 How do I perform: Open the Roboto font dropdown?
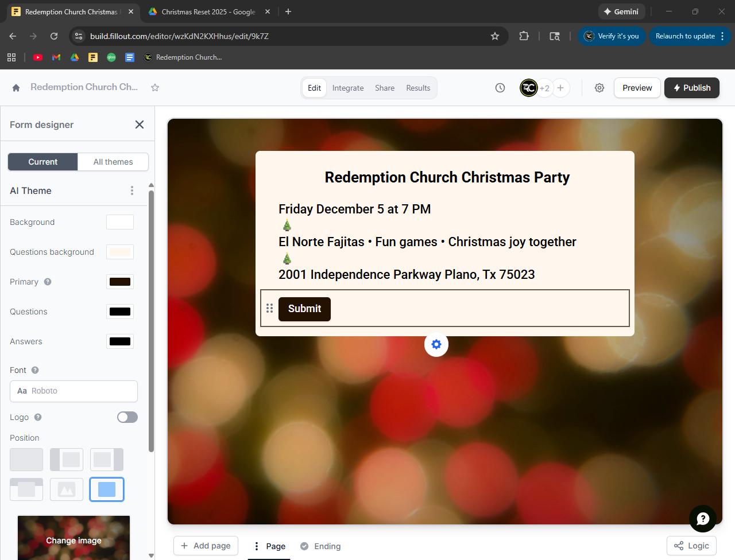click(x=73, y=391)
